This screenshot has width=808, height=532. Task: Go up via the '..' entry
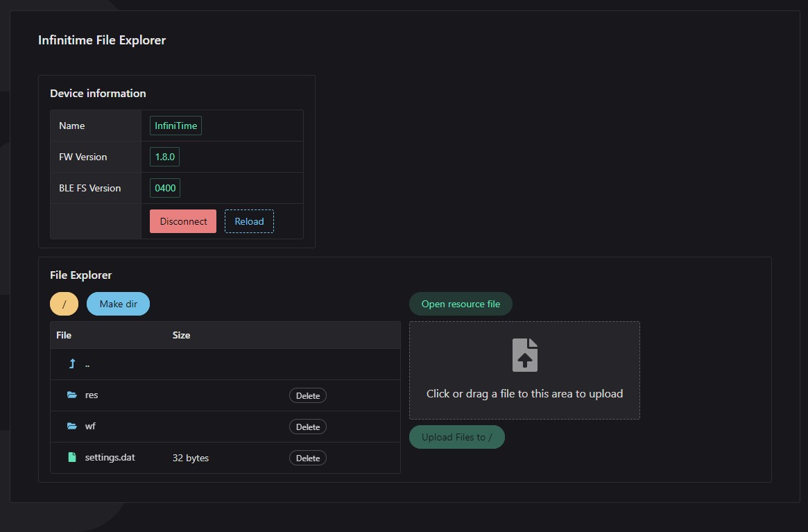click(x=87, y=364)
